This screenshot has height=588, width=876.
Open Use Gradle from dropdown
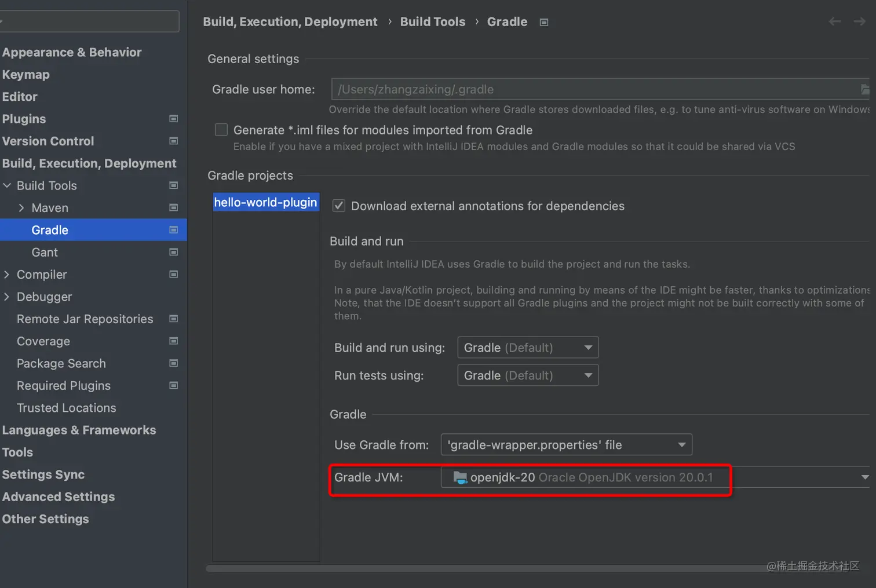pyautogui.click(x=567, y=445)
